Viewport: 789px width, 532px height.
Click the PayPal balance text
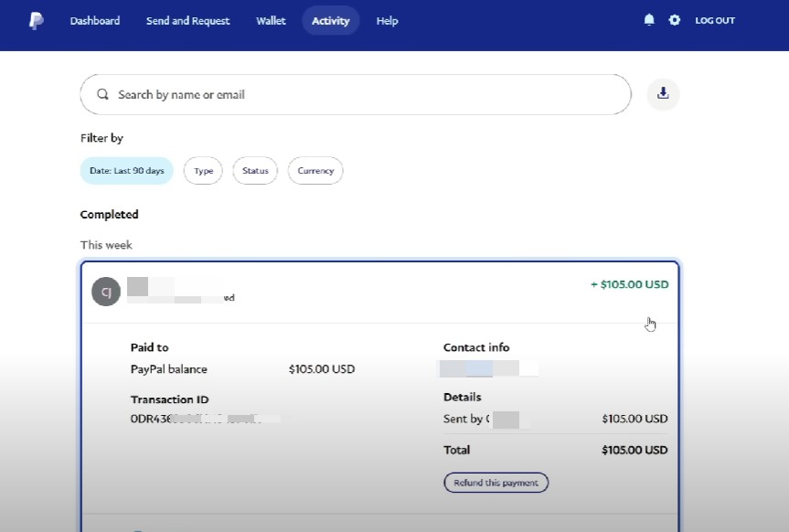pyautogui.click(x=168, y=369)
